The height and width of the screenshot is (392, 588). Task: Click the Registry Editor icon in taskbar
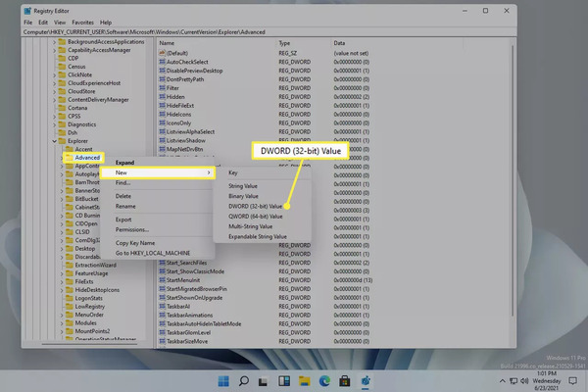click(366, 381)
